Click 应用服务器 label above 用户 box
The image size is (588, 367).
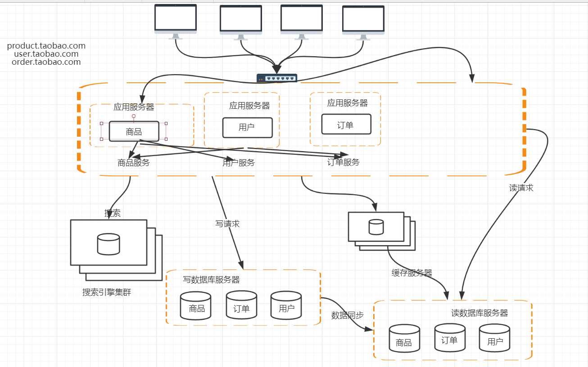pyautogui.click(x=249, y=106)
